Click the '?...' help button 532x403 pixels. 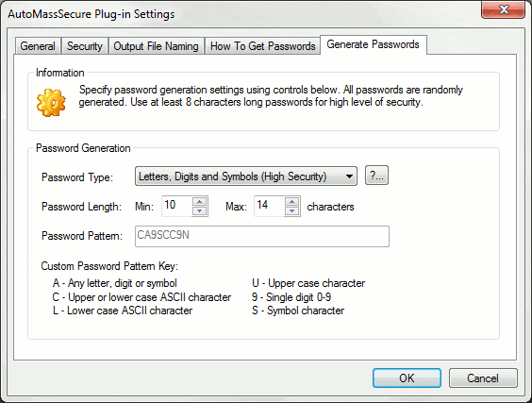(376, 176)
